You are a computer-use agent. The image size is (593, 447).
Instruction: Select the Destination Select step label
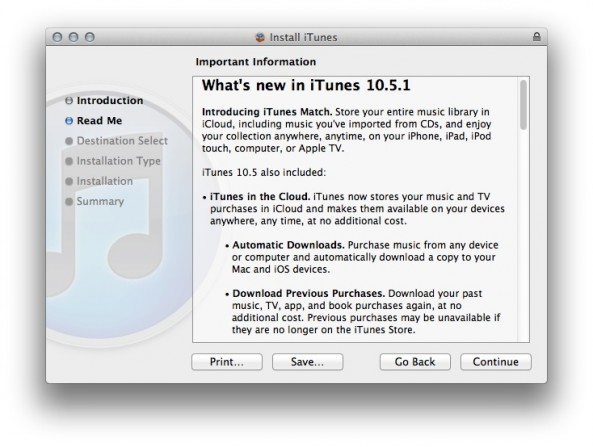(x=122, y=141)
